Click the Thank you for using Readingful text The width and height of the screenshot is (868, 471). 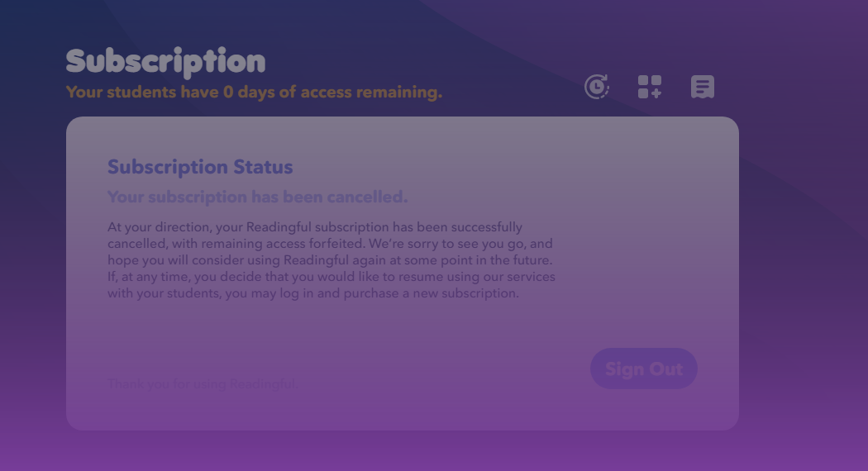pyautogui.click(x=203, y=383)
